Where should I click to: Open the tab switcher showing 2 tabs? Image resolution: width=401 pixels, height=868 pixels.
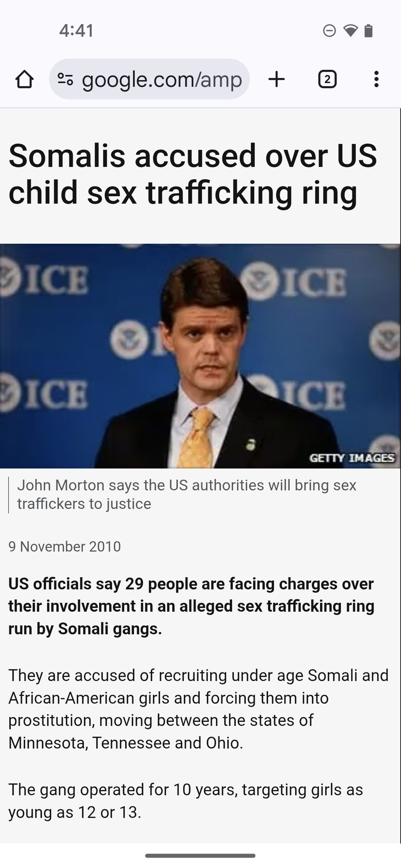click(x=327, y=79)
